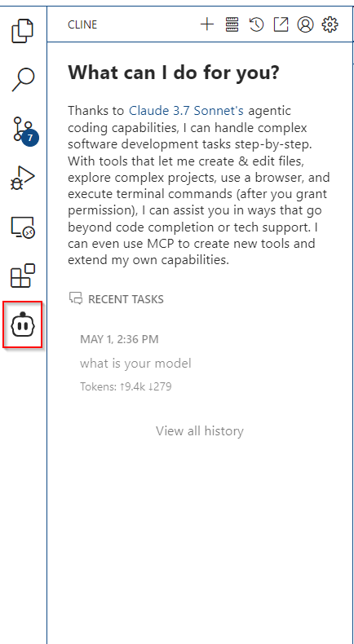Image resolution: width=354 pixels, height=644 pixels.
Task: Open the Cline robot sidebar icon
Action: (x=23, y=325)
